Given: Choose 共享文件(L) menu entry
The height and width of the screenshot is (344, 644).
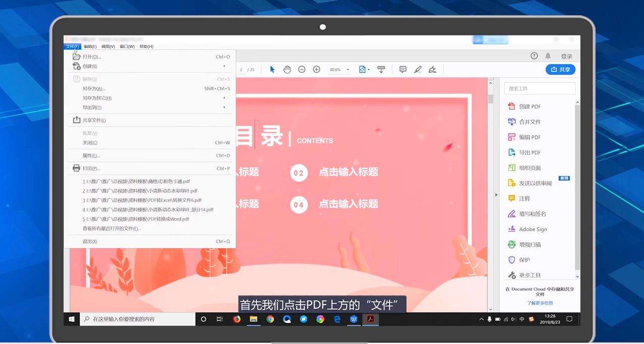Looking at the screenshot, I should click(x=150, y=120).
